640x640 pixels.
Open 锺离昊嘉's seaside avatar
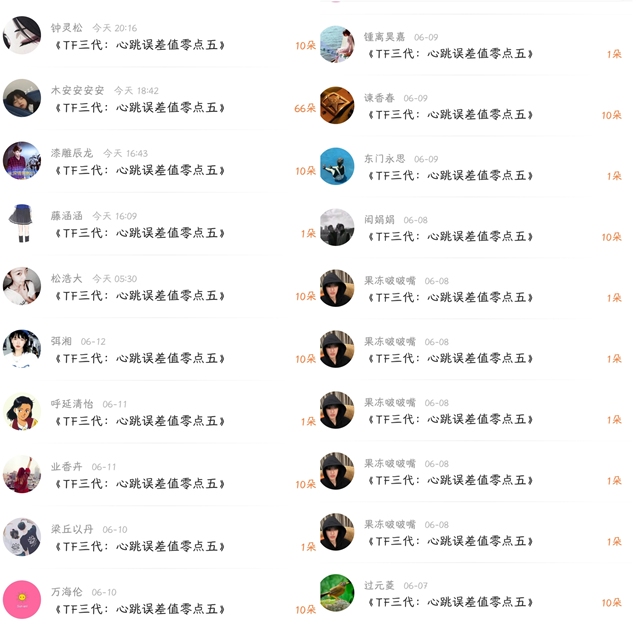coord(337,44)
